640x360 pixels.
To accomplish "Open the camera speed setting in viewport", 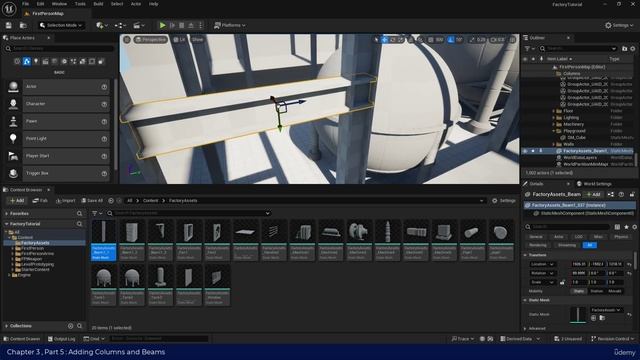I will 497,40.
